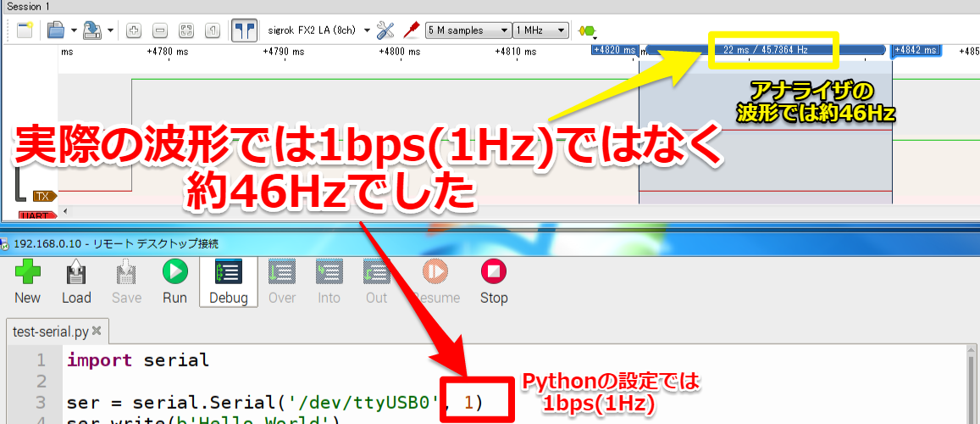Select the TX channel label

44,197
